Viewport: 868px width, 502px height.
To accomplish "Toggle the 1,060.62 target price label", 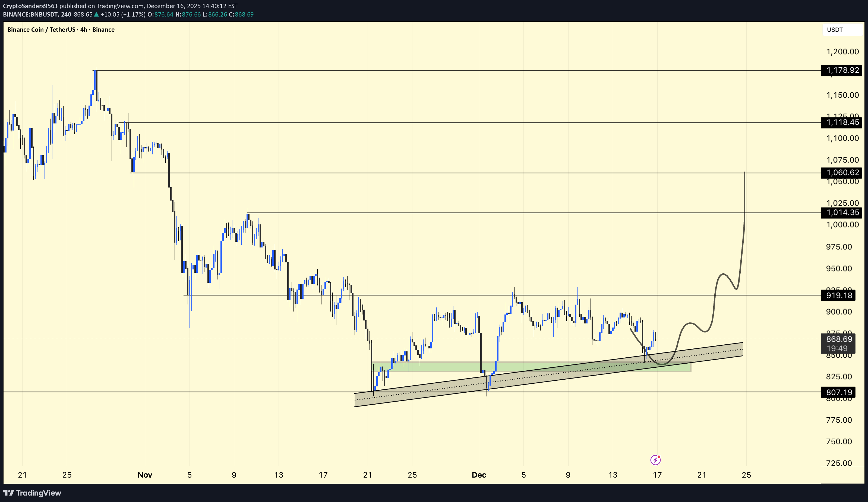I will (842, 173).
